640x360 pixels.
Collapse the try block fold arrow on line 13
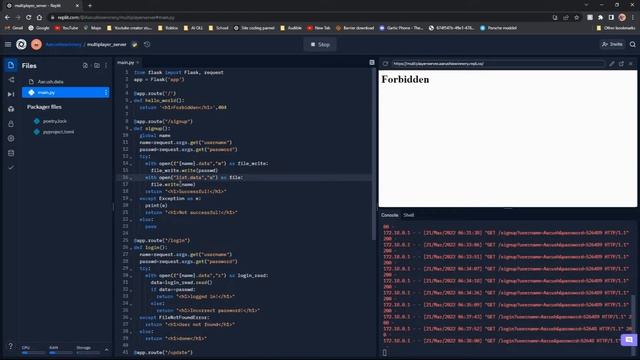pos(131,157)
